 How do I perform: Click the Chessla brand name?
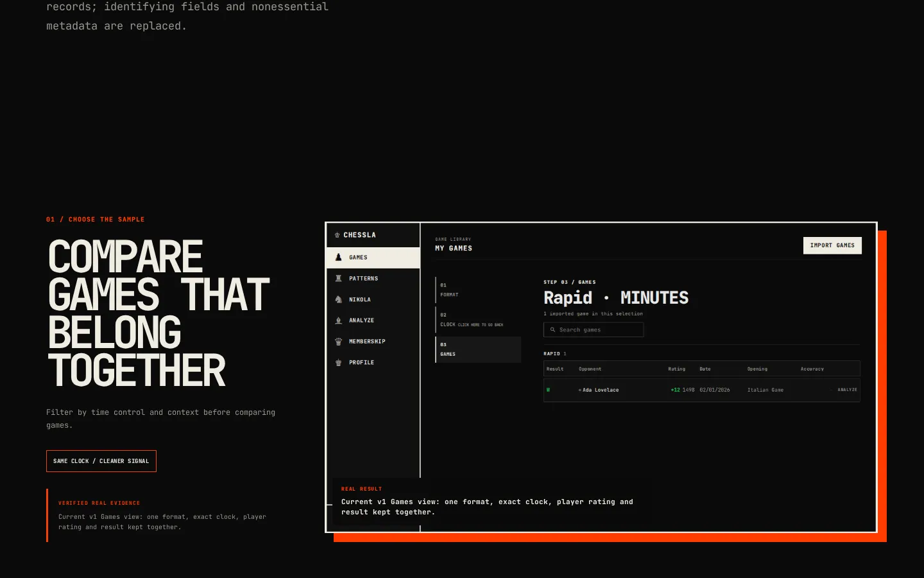(x=359, y=235)
